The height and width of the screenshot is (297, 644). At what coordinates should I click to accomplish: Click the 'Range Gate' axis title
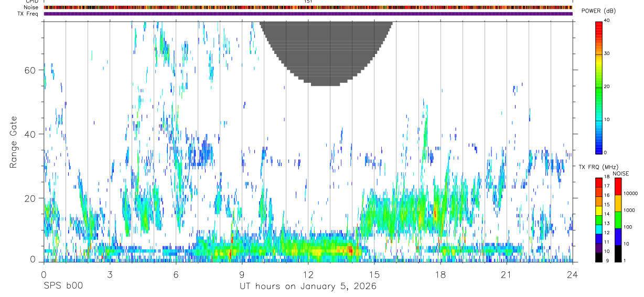tap(13, 141)
